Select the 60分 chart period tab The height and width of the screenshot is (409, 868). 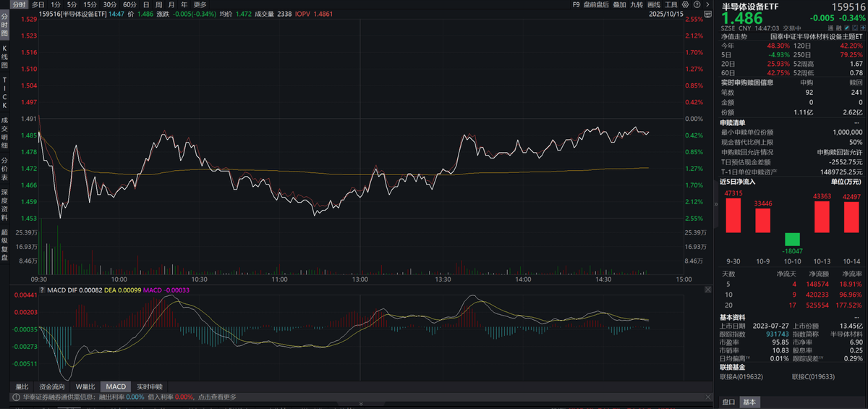pos(129,4)
